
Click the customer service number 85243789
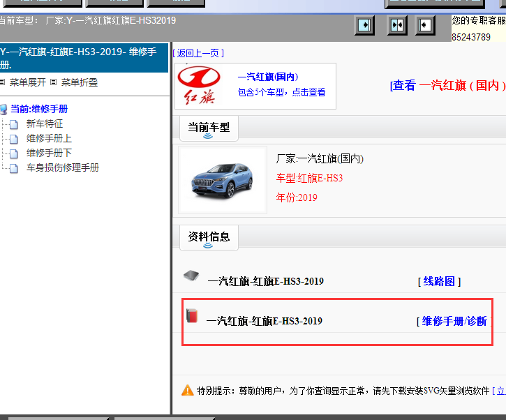[x=471, y=38]
